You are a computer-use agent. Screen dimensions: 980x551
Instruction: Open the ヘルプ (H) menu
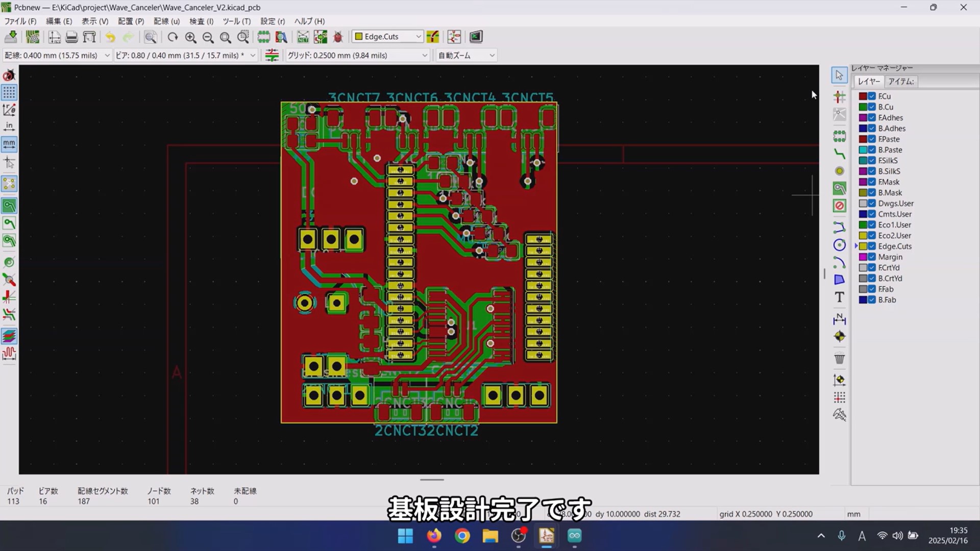click(309, 21)
